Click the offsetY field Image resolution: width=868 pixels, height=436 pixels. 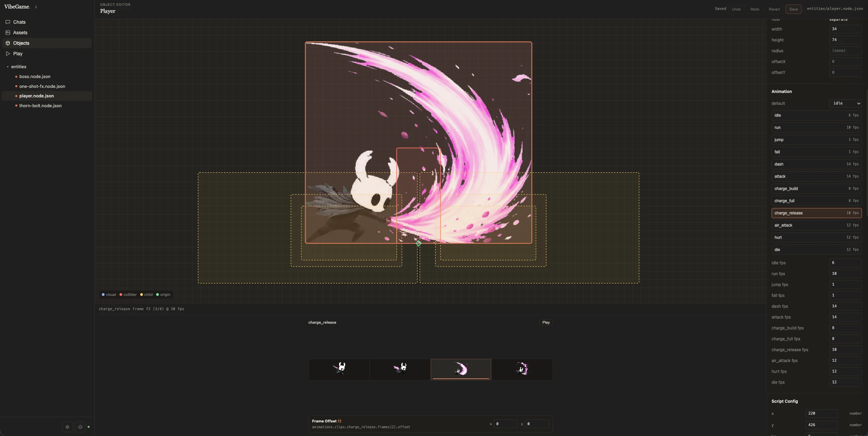coord(845,73)
